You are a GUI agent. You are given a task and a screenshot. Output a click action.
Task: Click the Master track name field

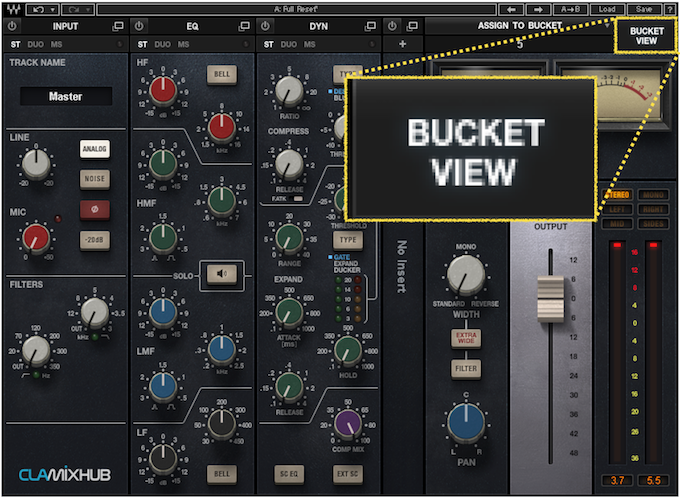pyautogui.click(x=66, y=96)
